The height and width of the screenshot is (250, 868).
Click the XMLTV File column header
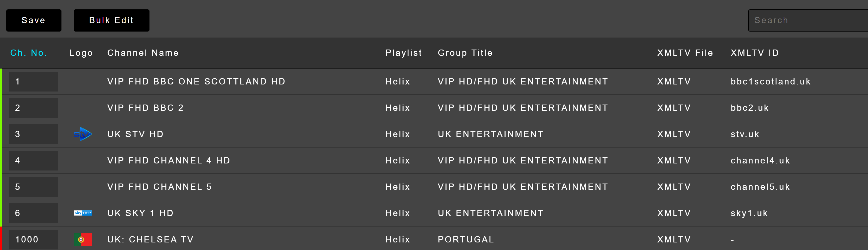[685, 53]
